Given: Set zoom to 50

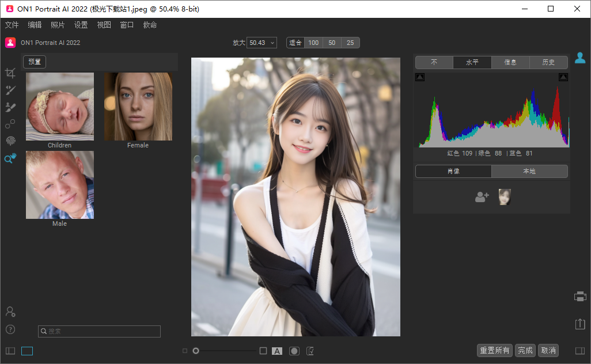Looking at the screenshot, I should (x=332, y=43).
